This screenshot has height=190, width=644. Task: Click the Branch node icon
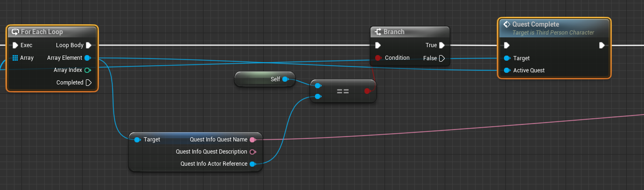click(378, 32)
